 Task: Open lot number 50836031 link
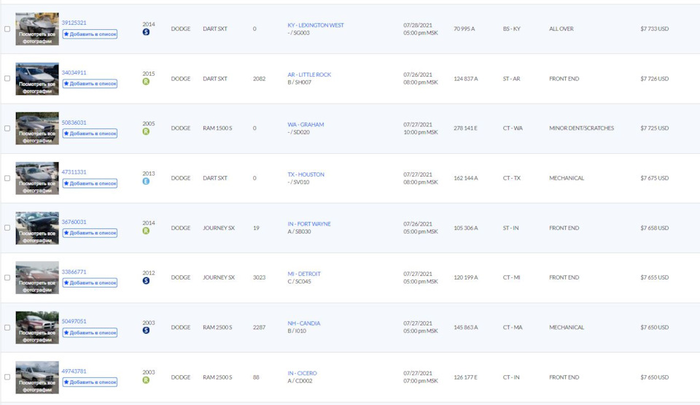coord(74,122)
